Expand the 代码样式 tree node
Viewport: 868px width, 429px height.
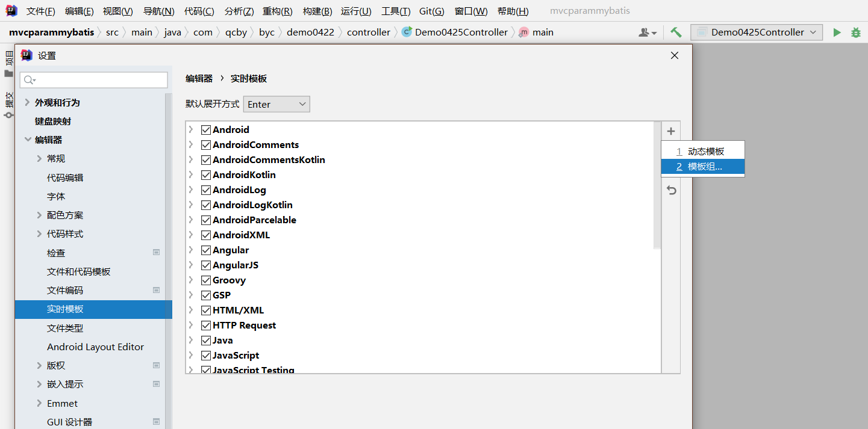pos(39,233)
